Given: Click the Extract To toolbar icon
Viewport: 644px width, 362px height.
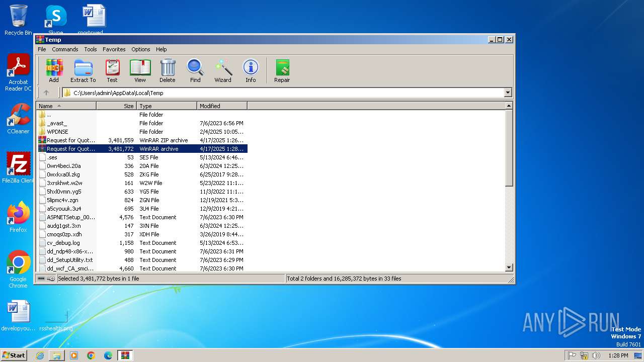Looking at the screenshot, I should tap(83, 70).
